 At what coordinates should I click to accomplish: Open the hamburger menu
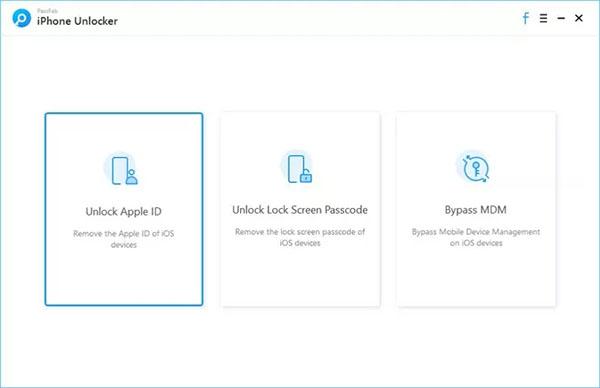(543, 18)
